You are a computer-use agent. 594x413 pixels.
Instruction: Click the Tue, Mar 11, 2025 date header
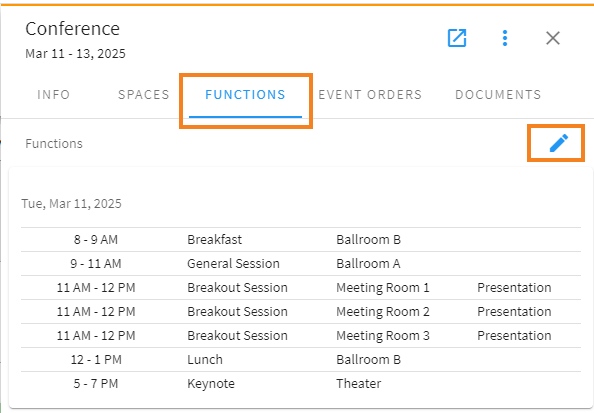pyautogui.click(x=72, y=203)
